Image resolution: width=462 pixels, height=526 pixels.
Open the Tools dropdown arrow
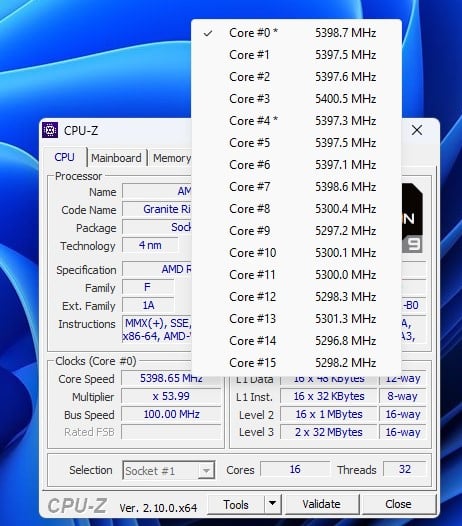(x=272, y=504)
